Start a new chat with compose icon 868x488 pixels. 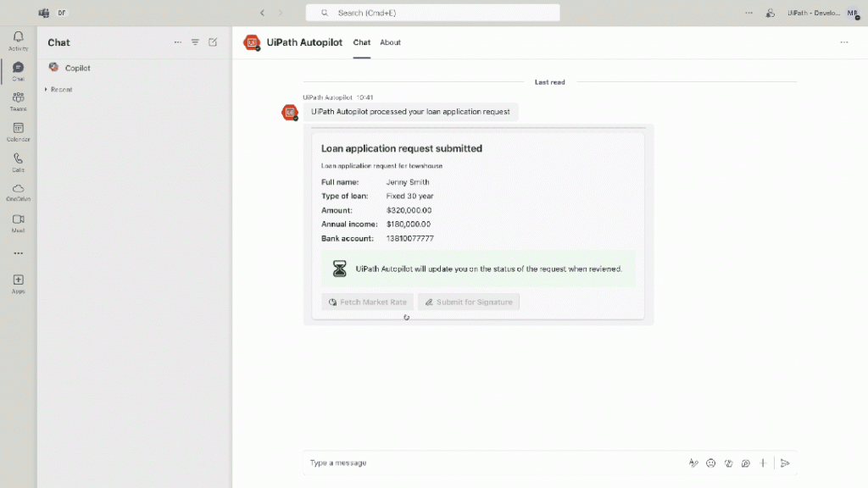[x=213, y=42]
